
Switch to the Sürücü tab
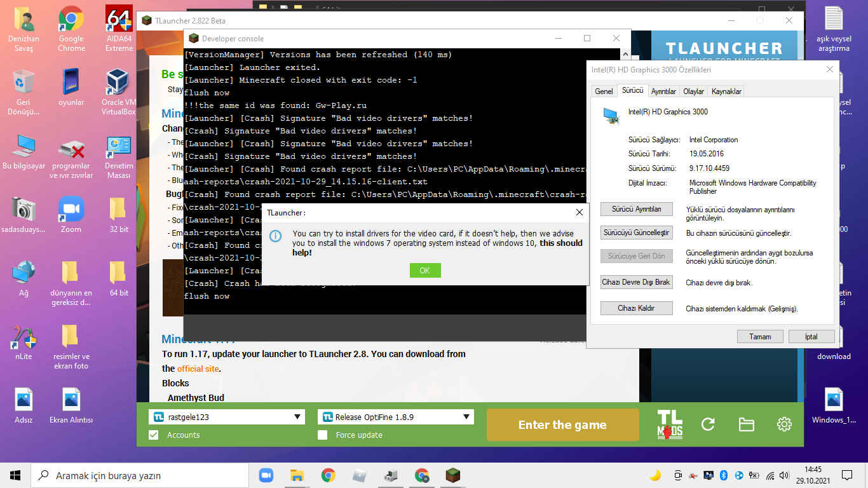coord(632,91)
